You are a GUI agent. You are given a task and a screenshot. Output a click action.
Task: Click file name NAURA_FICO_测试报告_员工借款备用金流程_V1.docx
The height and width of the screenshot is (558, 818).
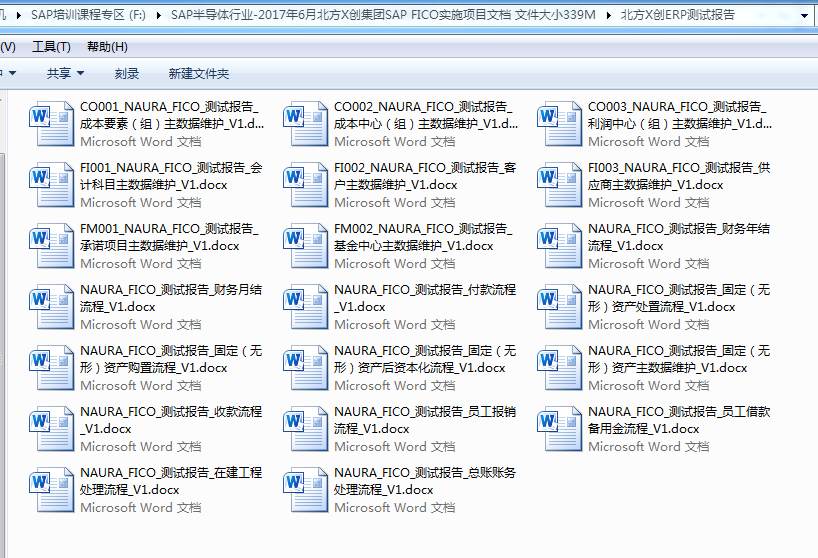pos(679,420)
